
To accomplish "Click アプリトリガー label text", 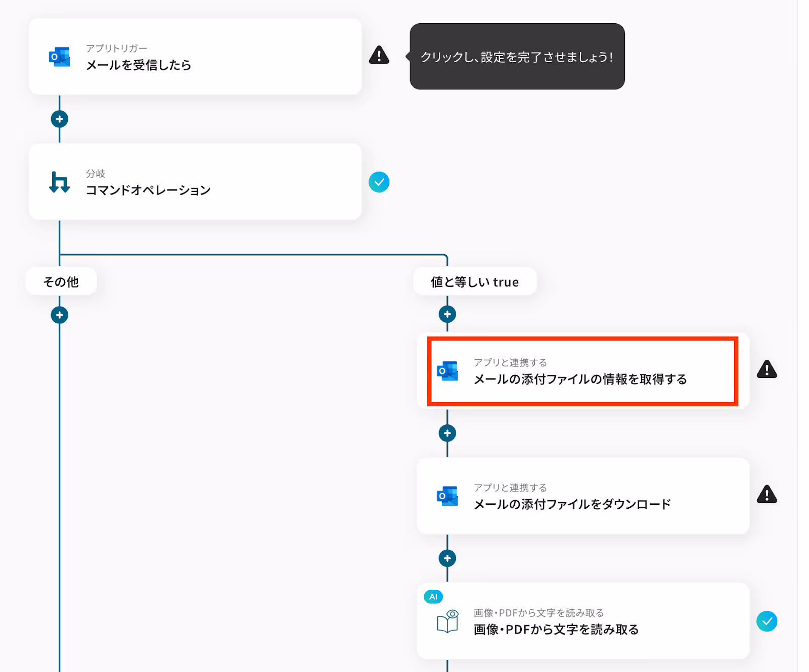I will point(116,49).
